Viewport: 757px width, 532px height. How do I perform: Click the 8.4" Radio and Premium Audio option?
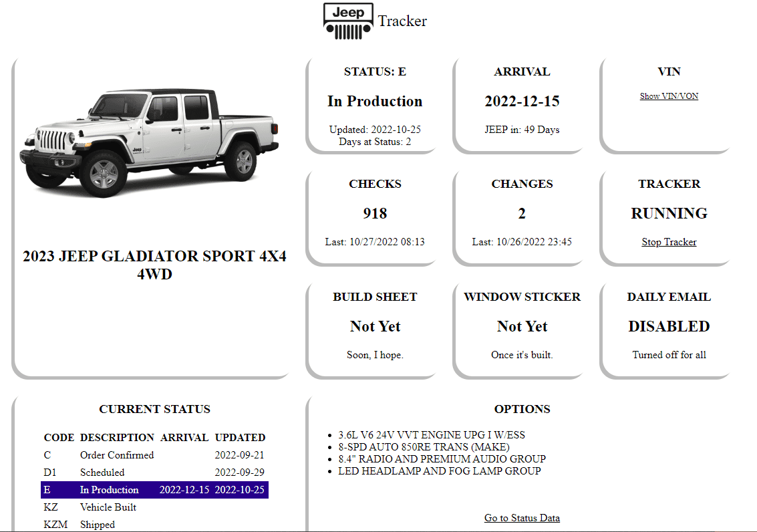coord(442,458)
